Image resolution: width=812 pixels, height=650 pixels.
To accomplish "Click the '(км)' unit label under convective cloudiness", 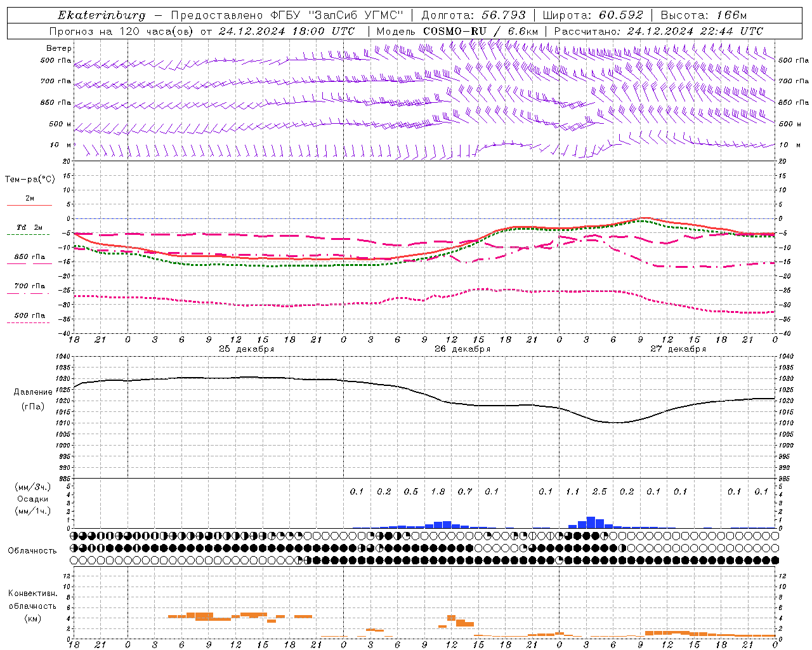I will click(33, 619).
